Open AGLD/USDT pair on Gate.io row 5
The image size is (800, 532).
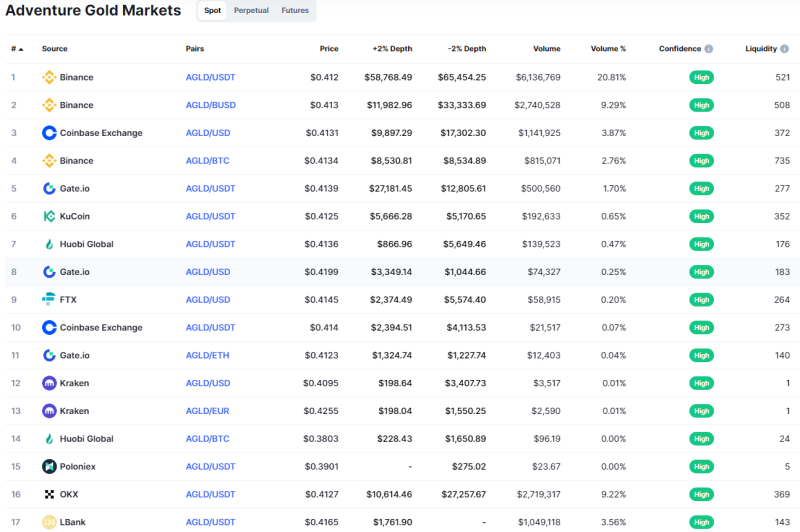click(x=210, y=188)
